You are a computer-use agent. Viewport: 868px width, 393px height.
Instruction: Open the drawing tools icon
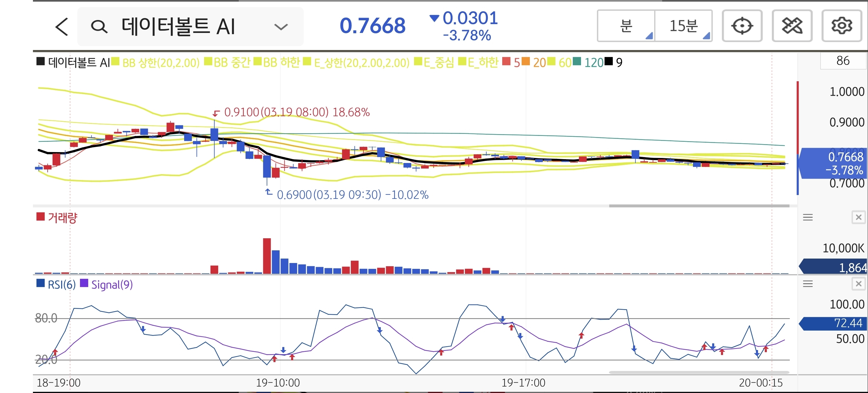[x=792, y=26]
